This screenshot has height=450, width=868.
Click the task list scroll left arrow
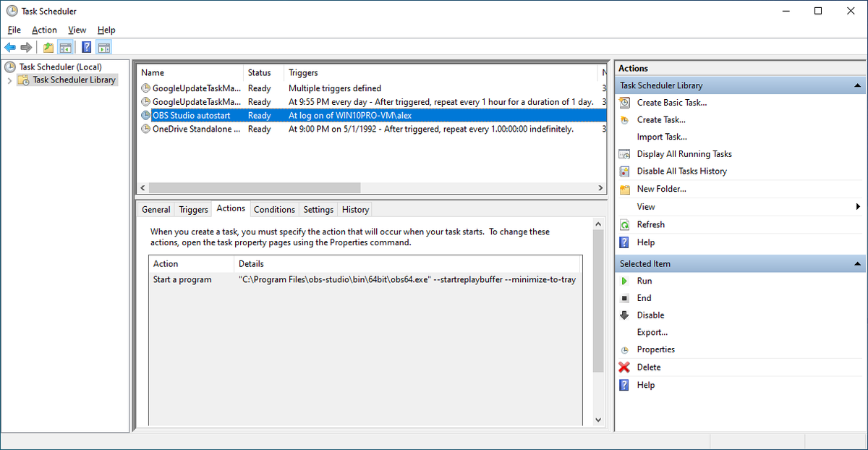click(x=142, y=188)
